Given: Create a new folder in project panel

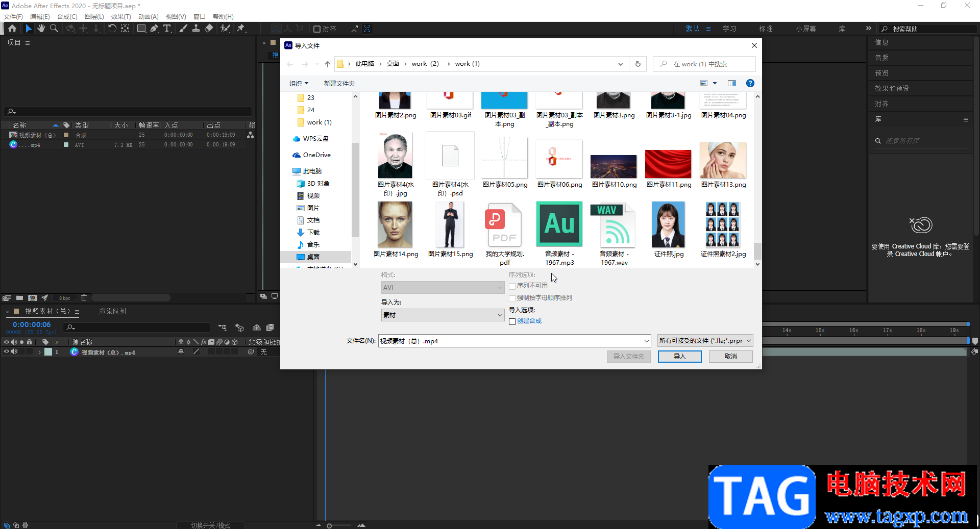Looking at the screenshot, I should click(19, 298).
